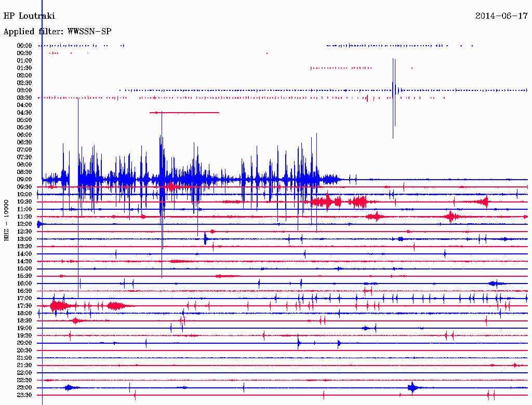Select the 03:00 time label

[x=24, y=90]
